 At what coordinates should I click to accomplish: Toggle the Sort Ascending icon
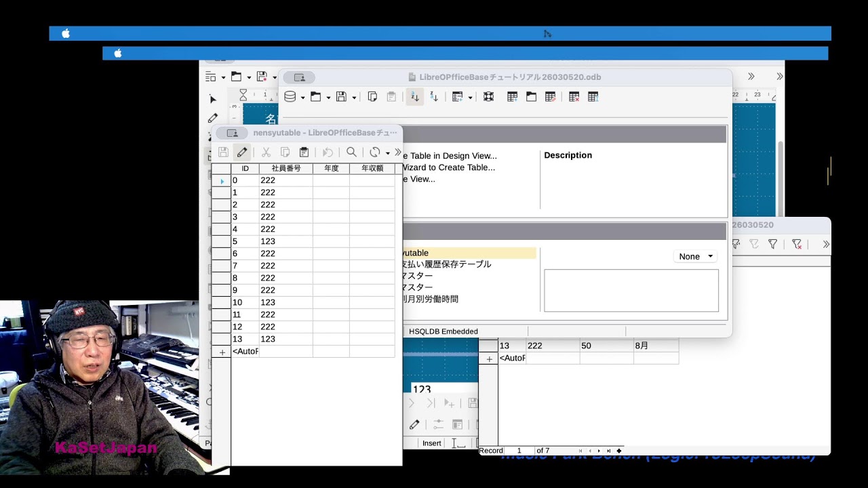pos(415,97)
